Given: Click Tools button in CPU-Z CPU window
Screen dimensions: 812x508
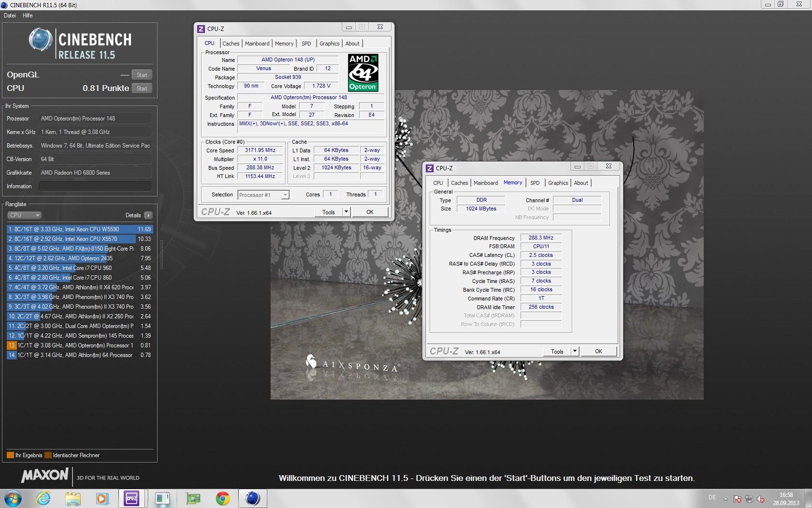Looking at the screenshot, I should 329,212.
